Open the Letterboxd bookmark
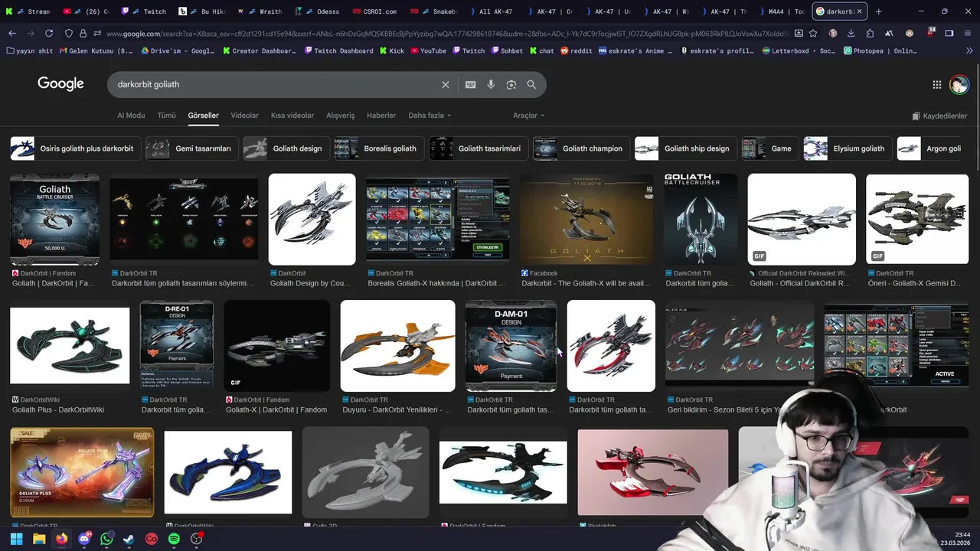This screenshot has width=980, height=551. click(799, 51)
